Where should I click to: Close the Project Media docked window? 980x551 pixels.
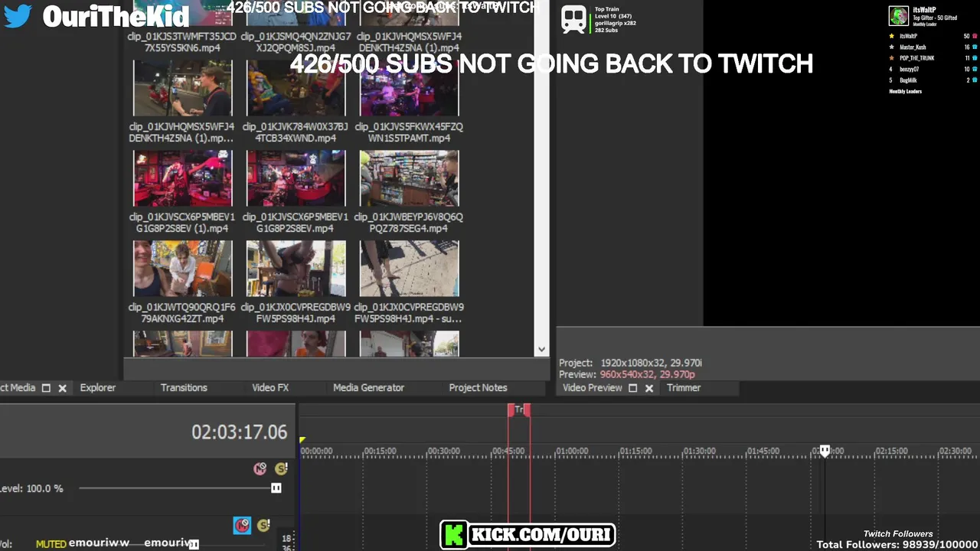63,388
